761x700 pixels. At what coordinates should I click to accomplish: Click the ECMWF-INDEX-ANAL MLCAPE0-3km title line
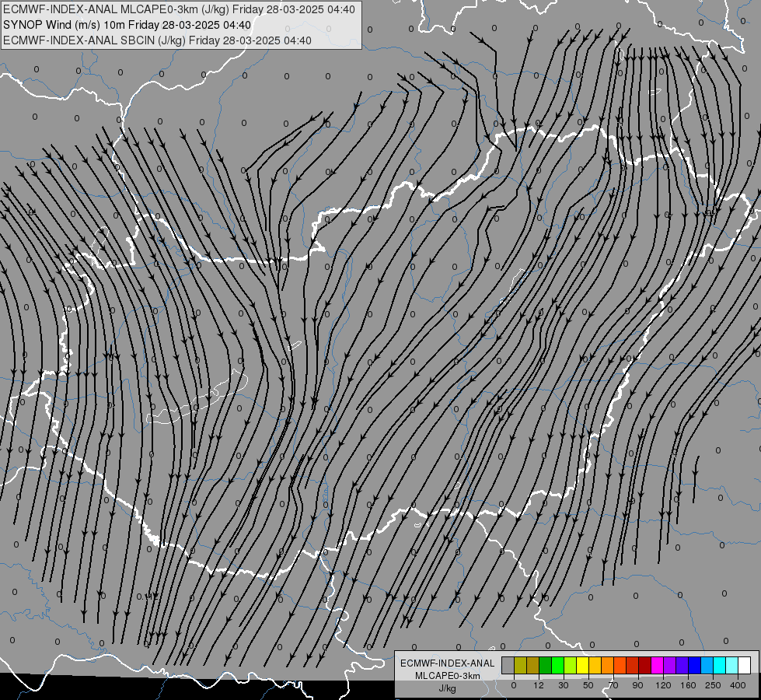[x=179, y=9]
